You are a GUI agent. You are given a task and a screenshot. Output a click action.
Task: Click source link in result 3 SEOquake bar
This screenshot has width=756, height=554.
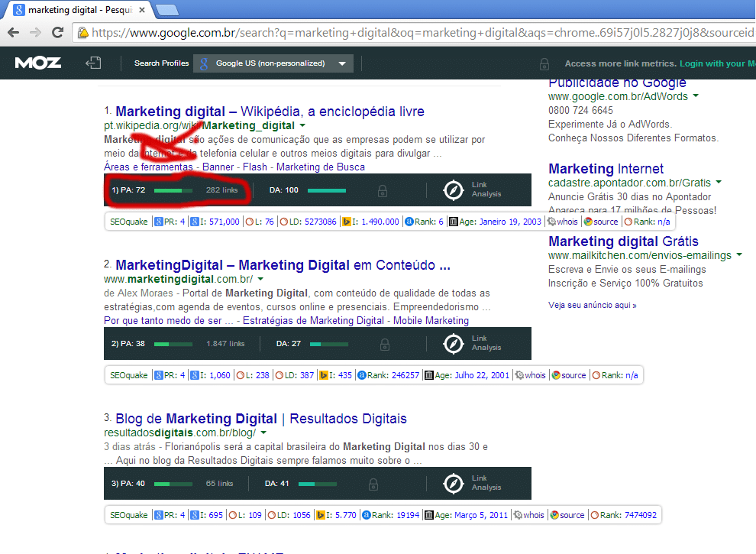coord(567,515)
